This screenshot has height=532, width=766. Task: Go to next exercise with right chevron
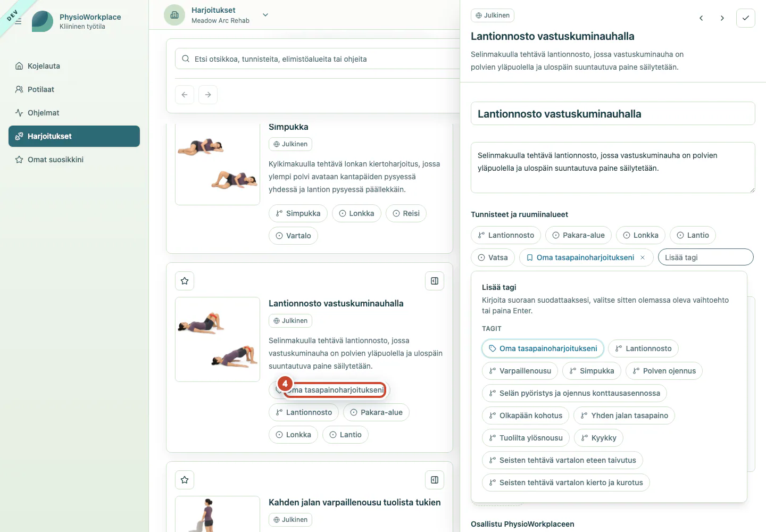722,18
